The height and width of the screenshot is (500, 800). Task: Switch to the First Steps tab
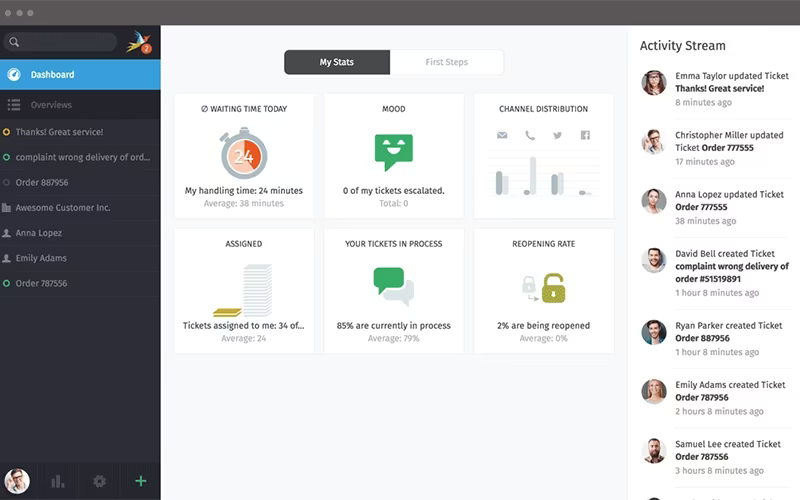[446, 62]
